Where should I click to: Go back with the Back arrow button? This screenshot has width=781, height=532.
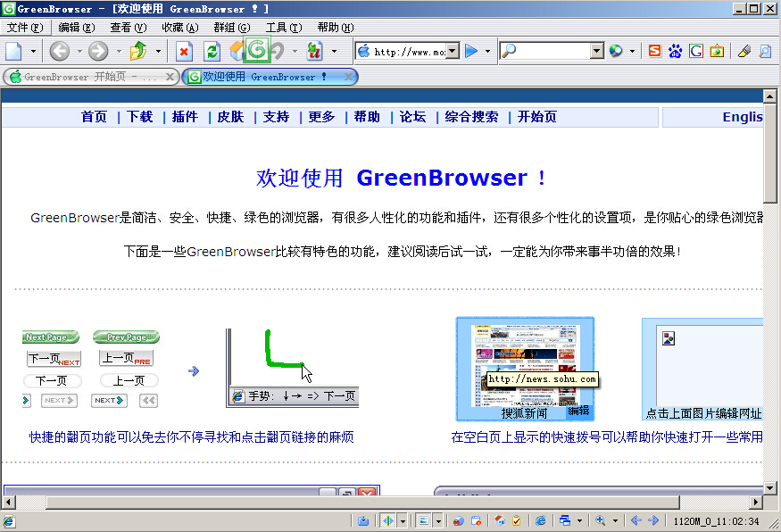click(x=60, y=51)
